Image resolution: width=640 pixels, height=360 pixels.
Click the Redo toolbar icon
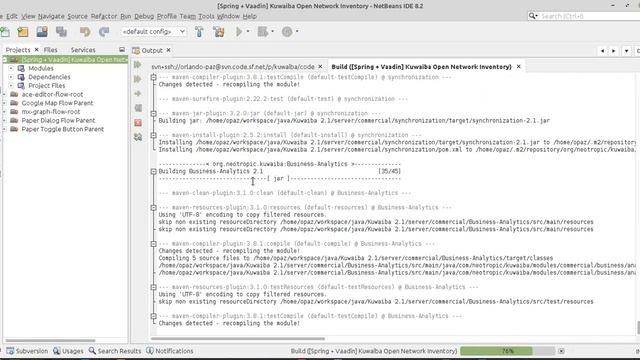point(104,32)
